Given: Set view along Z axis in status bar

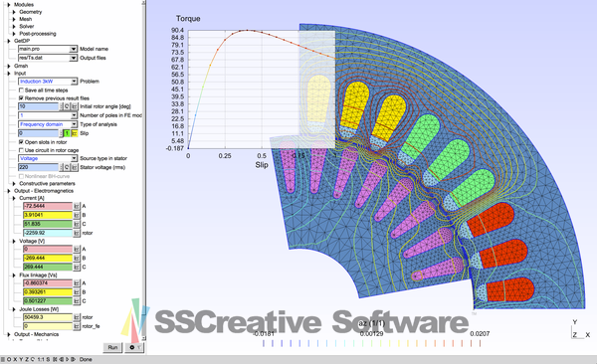Looking at the screenshot, I should pos(27,359).
